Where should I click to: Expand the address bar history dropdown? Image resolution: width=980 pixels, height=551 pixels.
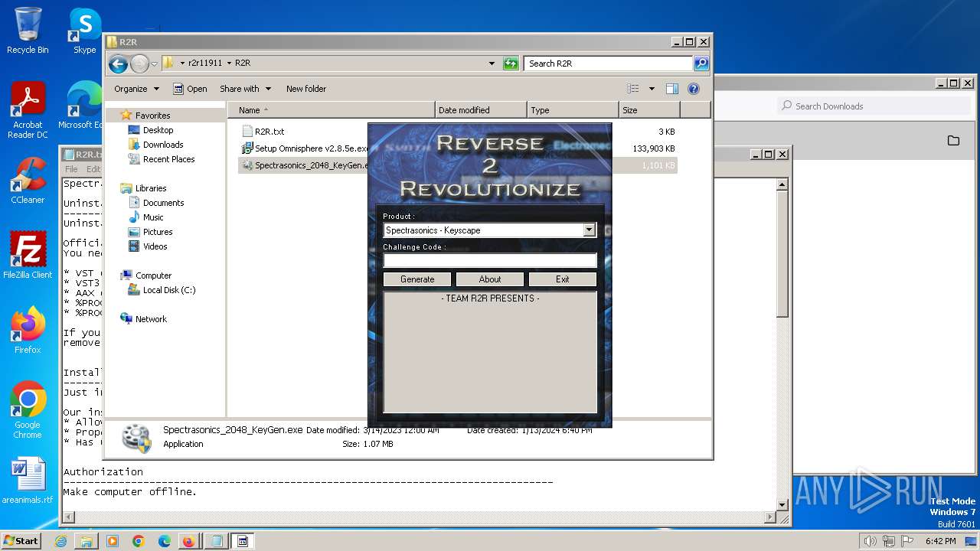point(492,64)
